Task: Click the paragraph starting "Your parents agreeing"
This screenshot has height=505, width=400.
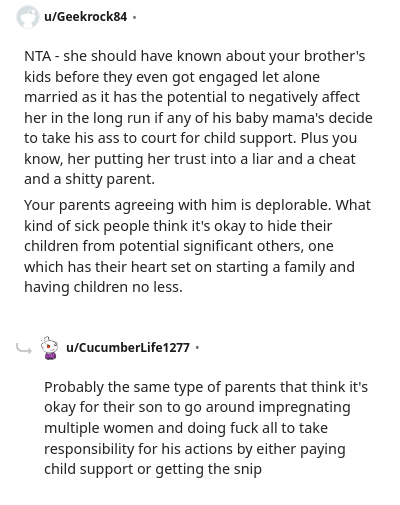Action: coord(197,246)
